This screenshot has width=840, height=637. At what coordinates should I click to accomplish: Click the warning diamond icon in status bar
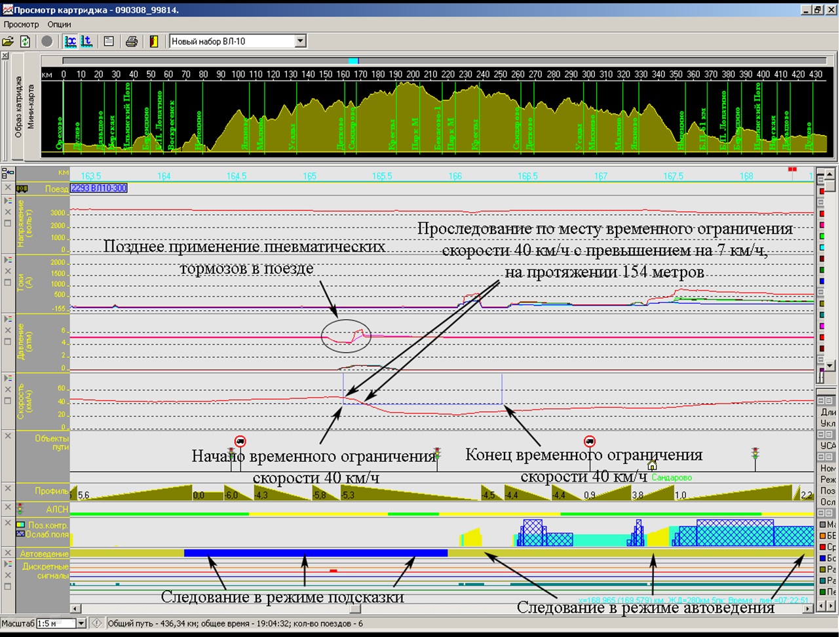pos(96,623)
